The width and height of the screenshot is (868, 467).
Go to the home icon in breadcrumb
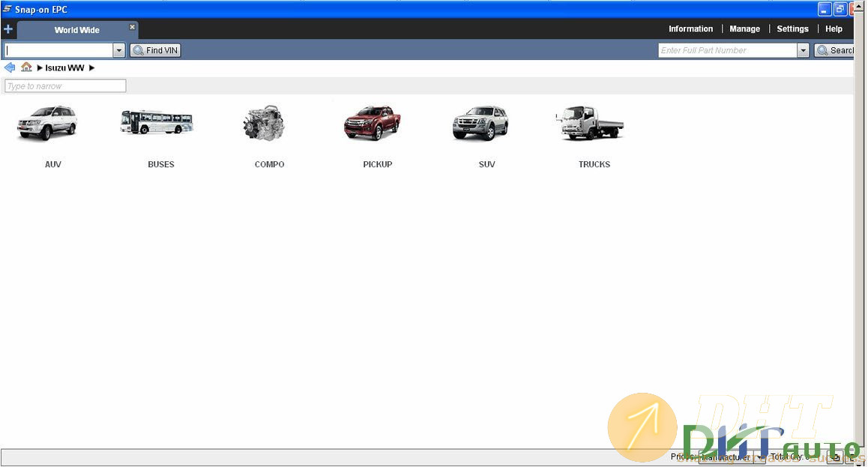coord(26,67)
